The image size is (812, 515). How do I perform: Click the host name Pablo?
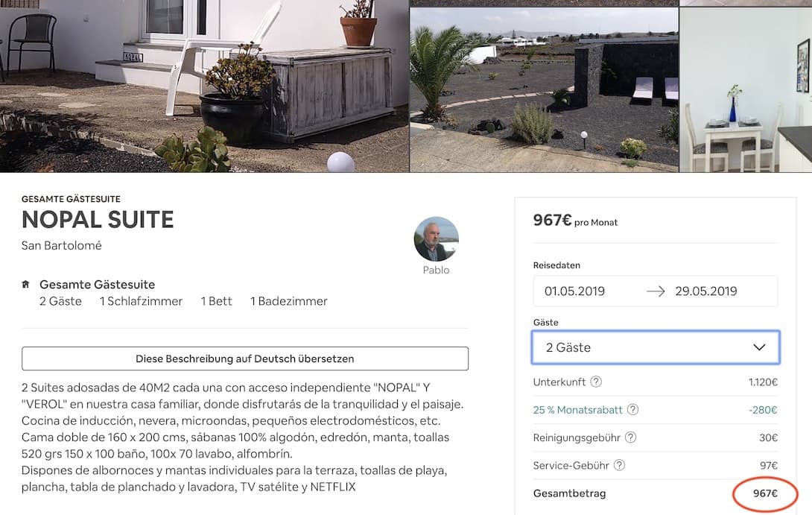tap(436, 270)
